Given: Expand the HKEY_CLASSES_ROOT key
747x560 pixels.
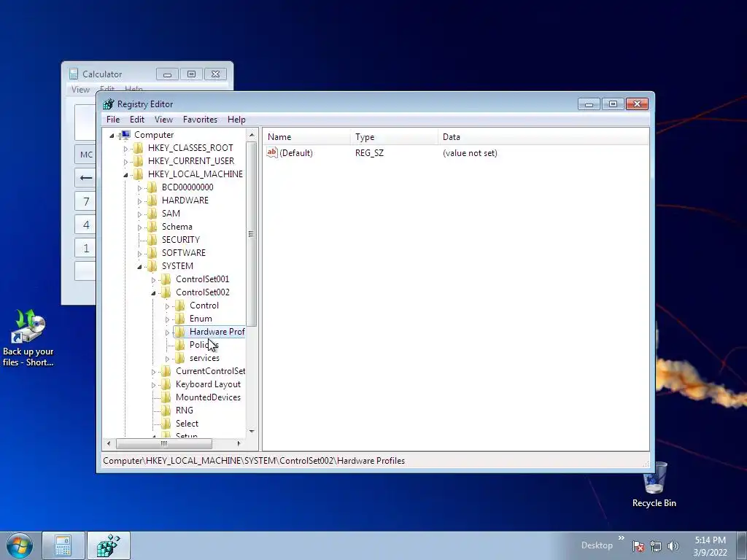Looking at the screenshot, I should click(x=125, y=149).
